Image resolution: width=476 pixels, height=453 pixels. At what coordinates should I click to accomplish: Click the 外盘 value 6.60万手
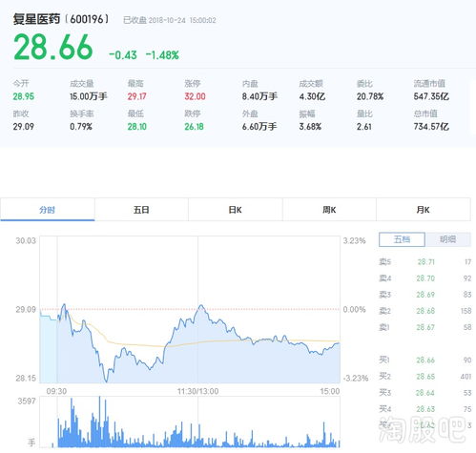[x=259, y=127]
